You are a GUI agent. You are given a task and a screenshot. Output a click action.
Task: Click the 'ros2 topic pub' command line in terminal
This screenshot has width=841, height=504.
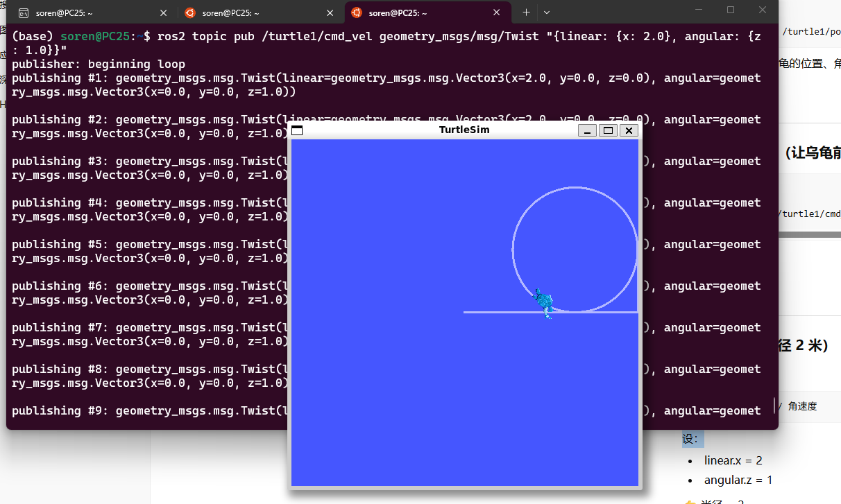point(386,43)
